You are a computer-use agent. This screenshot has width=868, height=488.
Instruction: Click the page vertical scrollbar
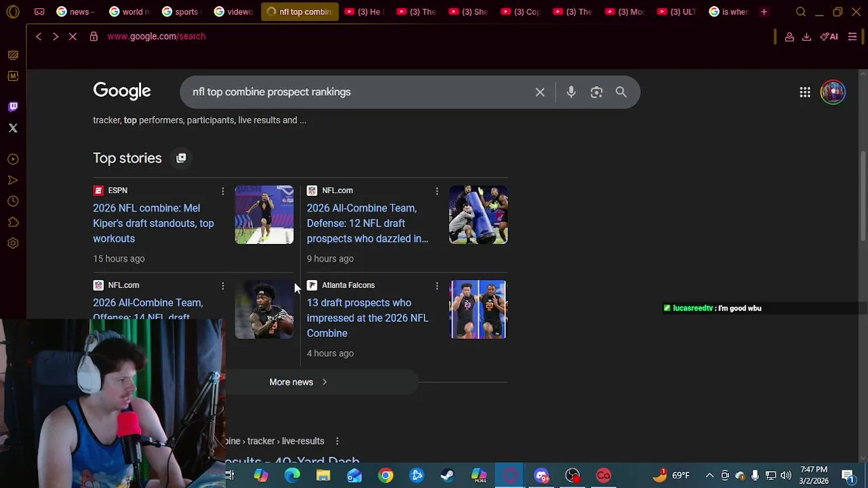pyautogui.click(x=863, y=197)
